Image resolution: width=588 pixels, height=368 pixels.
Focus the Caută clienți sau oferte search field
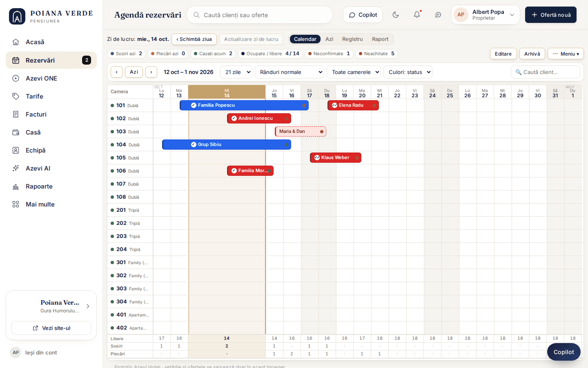coord(260,15)
